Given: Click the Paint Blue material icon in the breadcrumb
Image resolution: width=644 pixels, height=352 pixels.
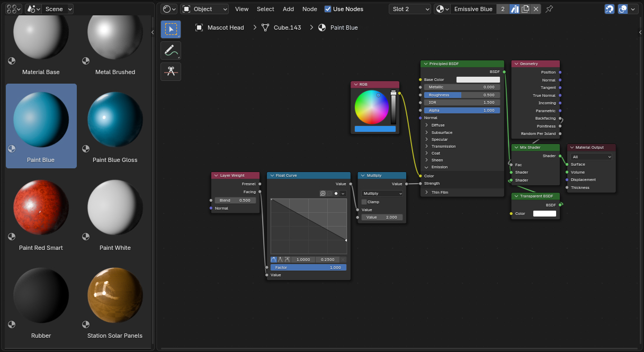Looking at the screenshot, I should coord(322,28).
